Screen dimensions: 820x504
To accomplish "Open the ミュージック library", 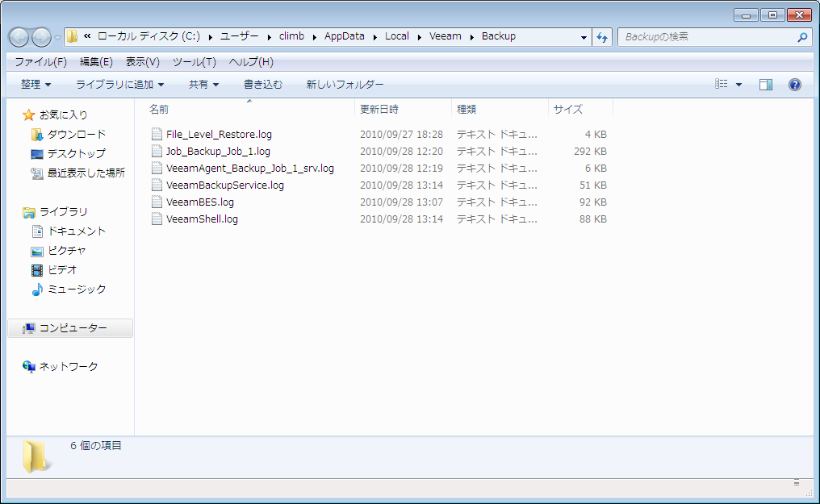I will tap(77, 289).
